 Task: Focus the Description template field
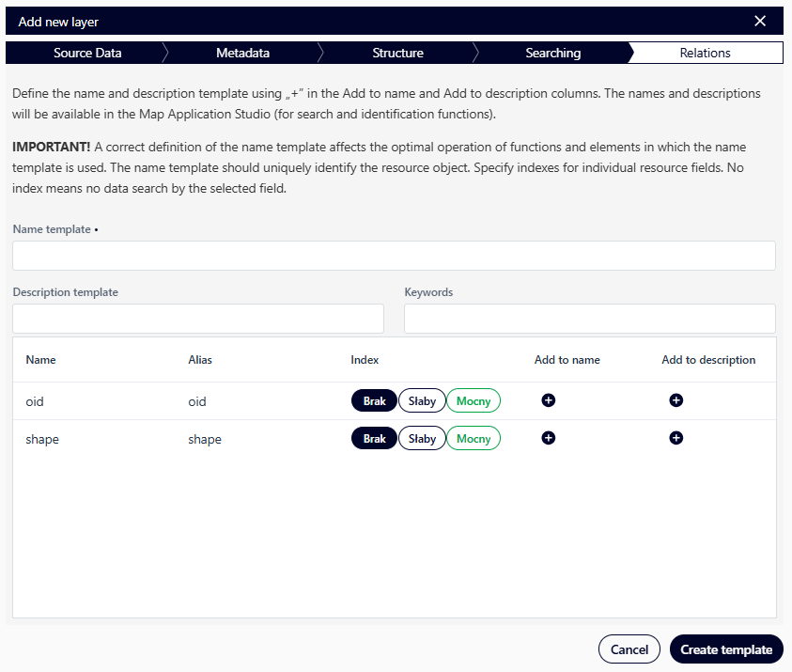point(197,318)
